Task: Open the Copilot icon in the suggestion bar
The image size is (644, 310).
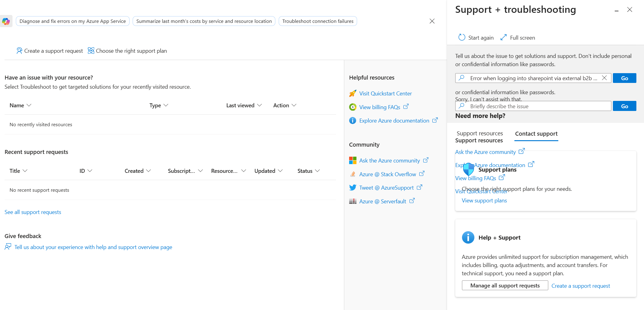Action: tap(6, 21)
